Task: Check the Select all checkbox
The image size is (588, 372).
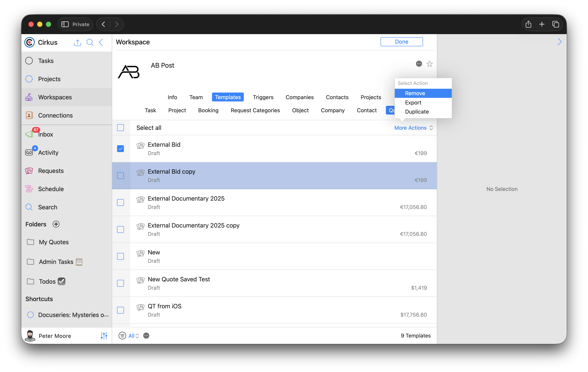Action: click(x=120, y=128)
